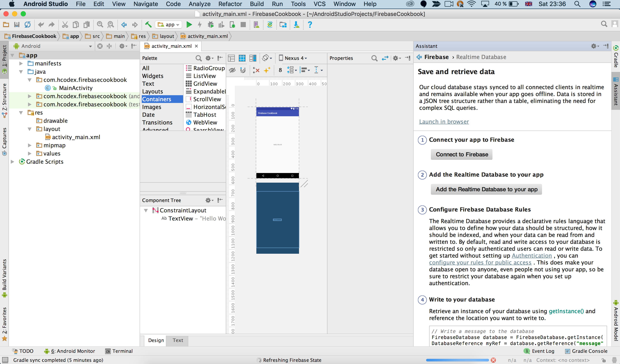Click the Refreshing Firebase State progress bar
The image size is (620, 364).
point(457,360)
